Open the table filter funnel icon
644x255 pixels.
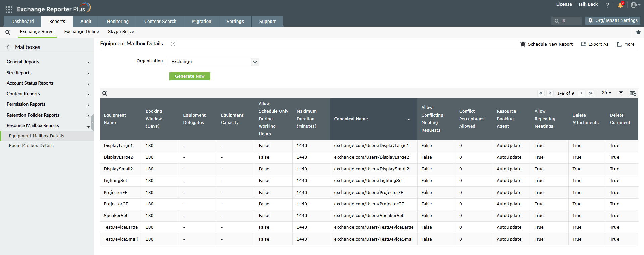pyautogui.click(x=621, y=93)
